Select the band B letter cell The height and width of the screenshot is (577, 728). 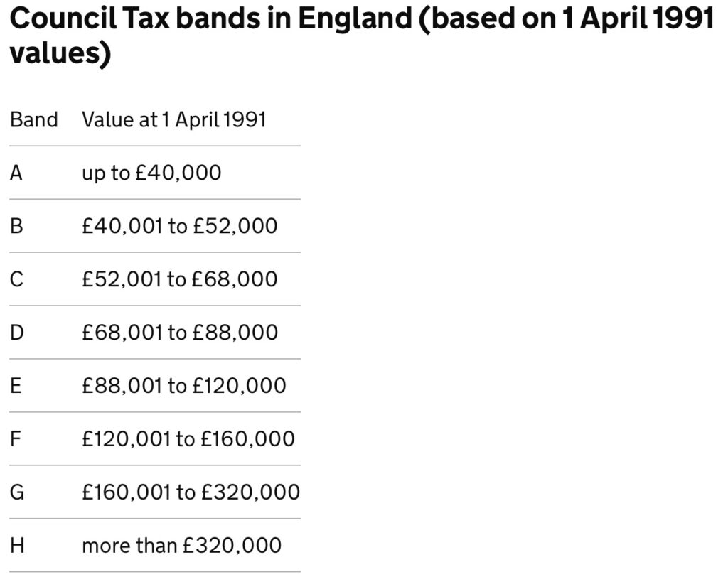16,226
